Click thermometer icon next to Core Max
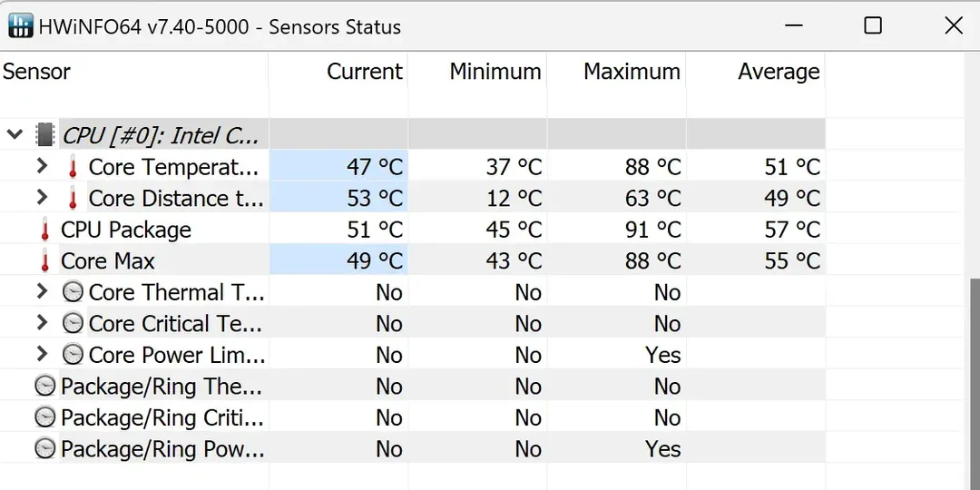980x490 pixels. point(45,261)
